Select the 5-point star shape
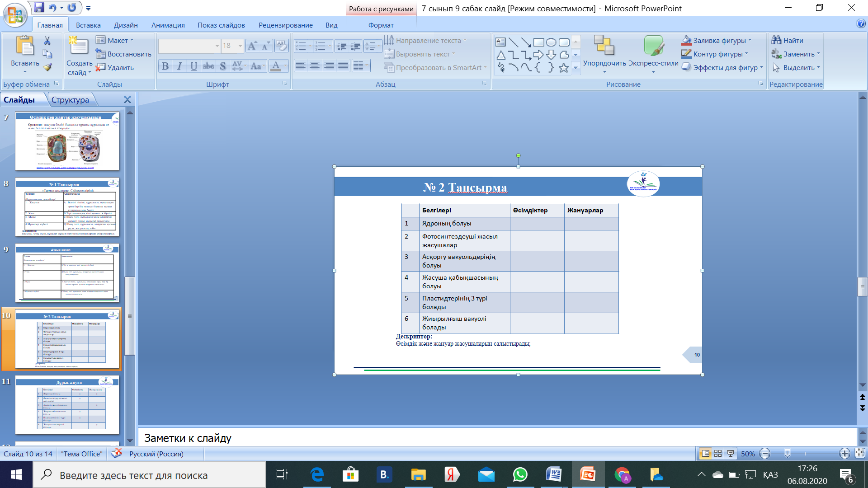The width and height of the screenshot is (868, 488). [x=563, y=68]
